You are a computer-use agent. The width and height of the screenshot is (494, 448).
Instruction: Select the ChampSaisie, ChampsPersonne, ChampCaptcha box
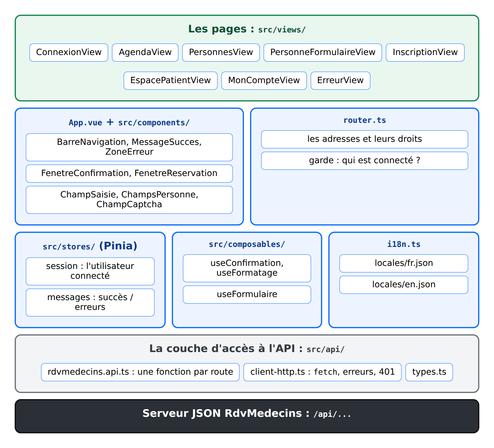129,200
